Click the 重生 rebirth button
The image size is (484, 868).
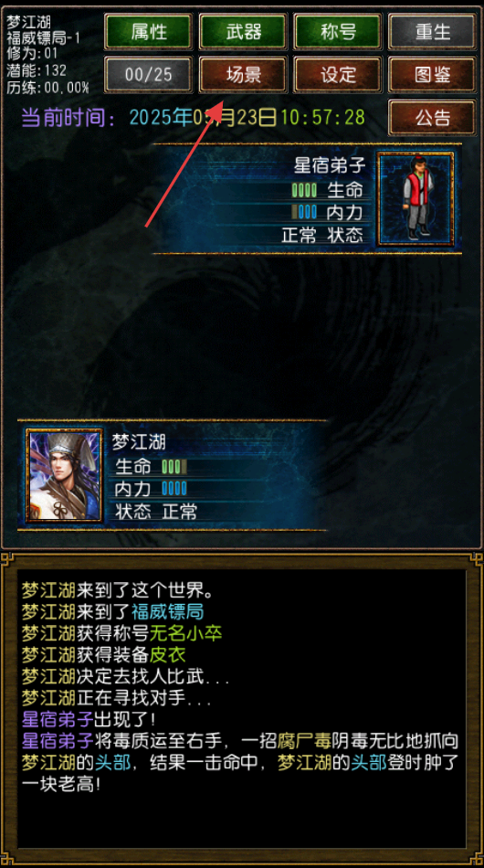click(x=433, y=32)
